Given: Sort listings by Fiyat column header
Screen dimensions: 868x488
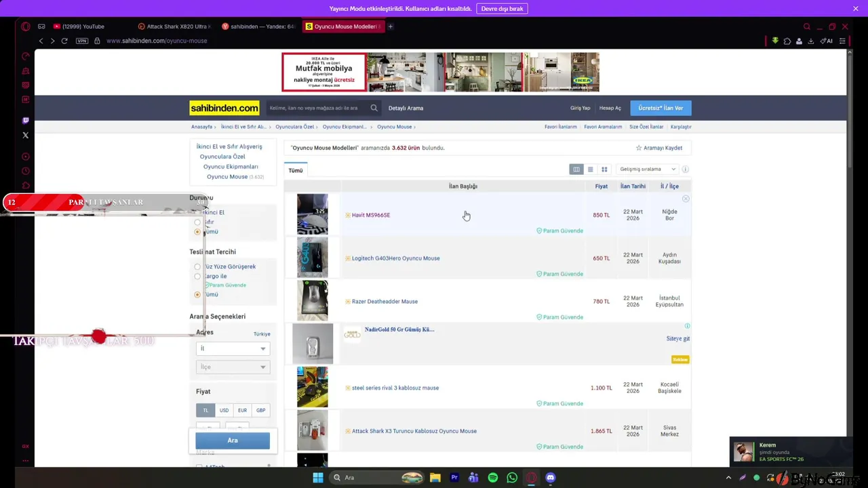Looking at the screenshot, I should (x=601, y=186).
